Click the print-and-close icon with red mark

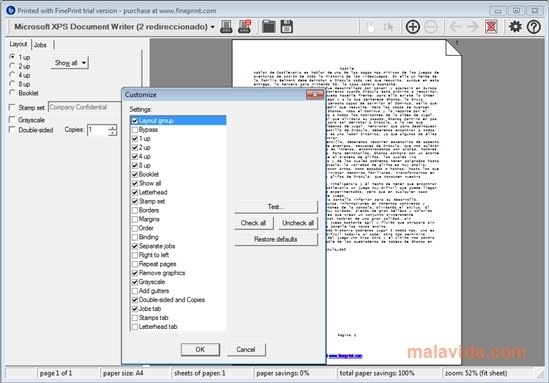(x=244, y=27)
